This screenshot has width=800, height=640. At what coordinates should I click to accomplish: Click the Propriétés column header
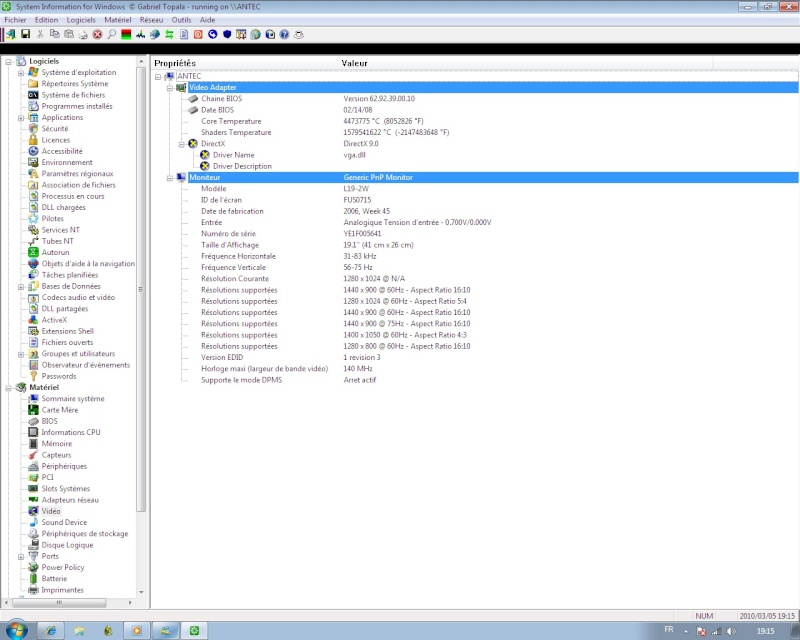(245, 63)
